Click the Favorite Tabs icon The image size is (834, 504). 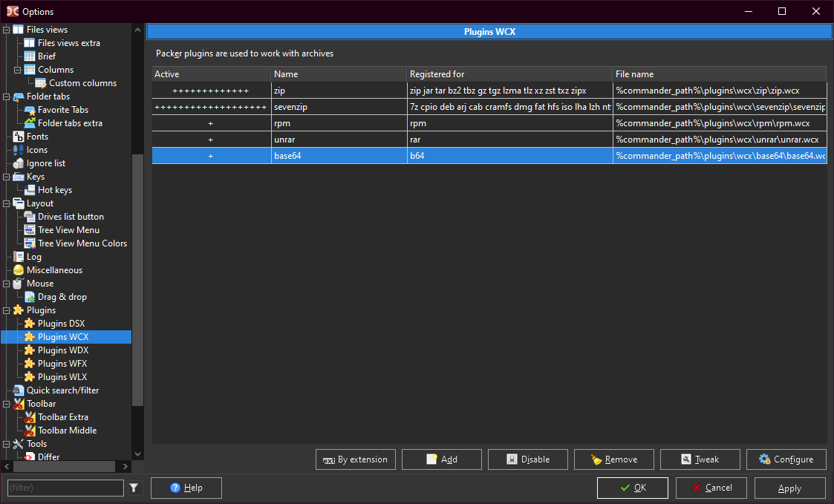(x=30, y=110)
